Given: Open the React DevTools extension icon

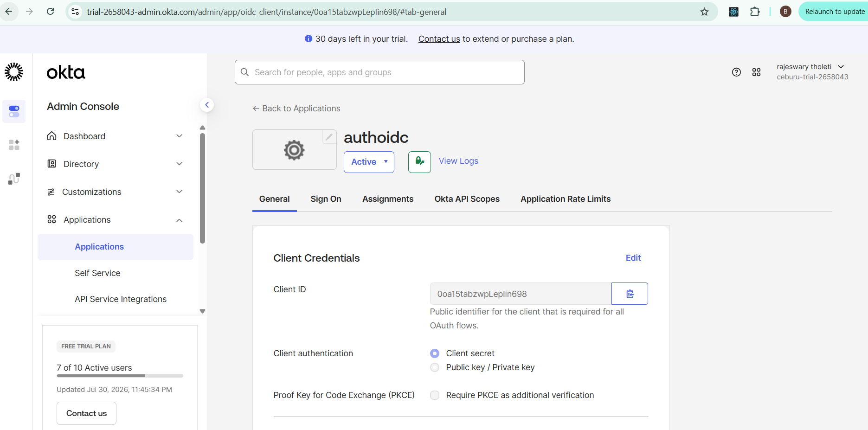Looking at the screenshot, I should click(733, 12).
